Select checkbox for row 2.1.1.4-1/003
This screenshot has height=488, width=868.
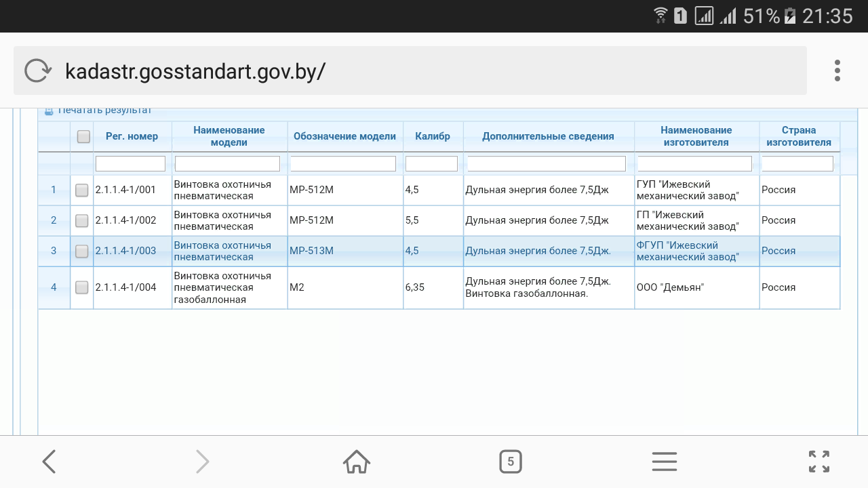pos(82,251)
